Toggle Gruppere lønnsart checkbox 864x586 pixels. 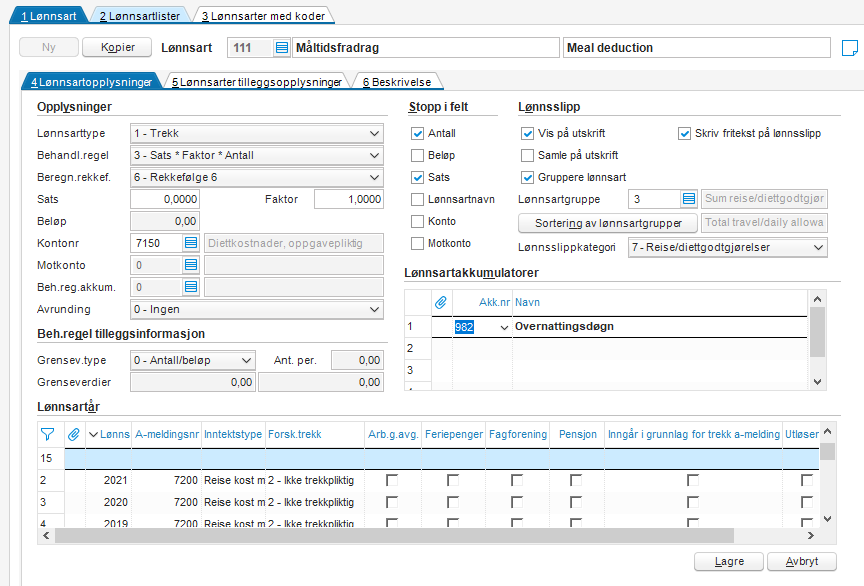coord(527,178)
